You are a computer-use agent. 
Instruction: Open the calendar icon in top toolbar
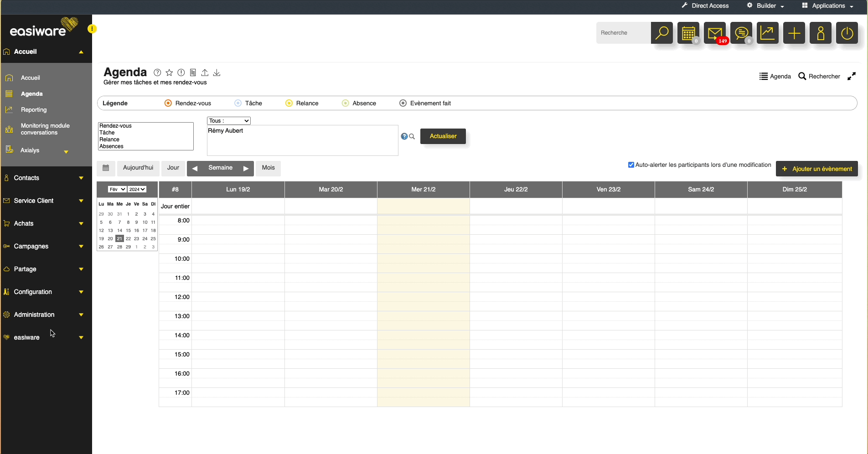pos(688,33)
